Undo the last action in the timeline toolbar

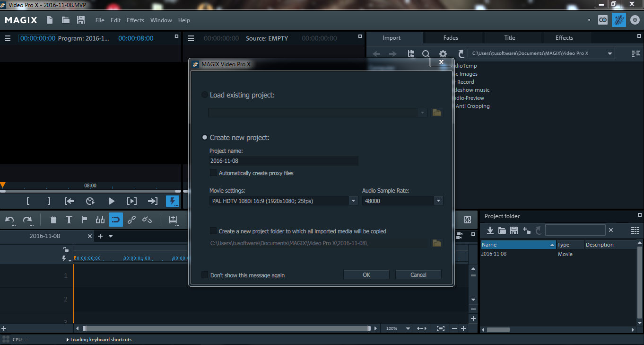[x=10, y=220]
